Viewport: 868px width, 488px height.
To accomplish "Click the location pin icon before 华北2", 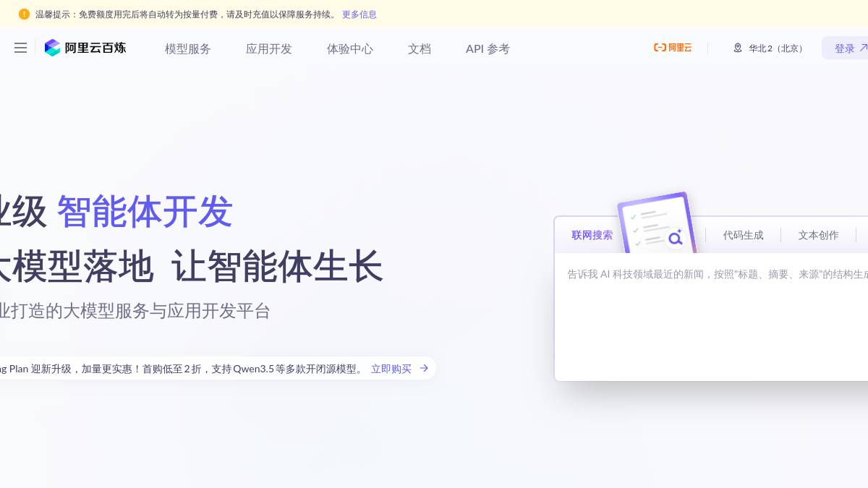I will click(738, 48).
